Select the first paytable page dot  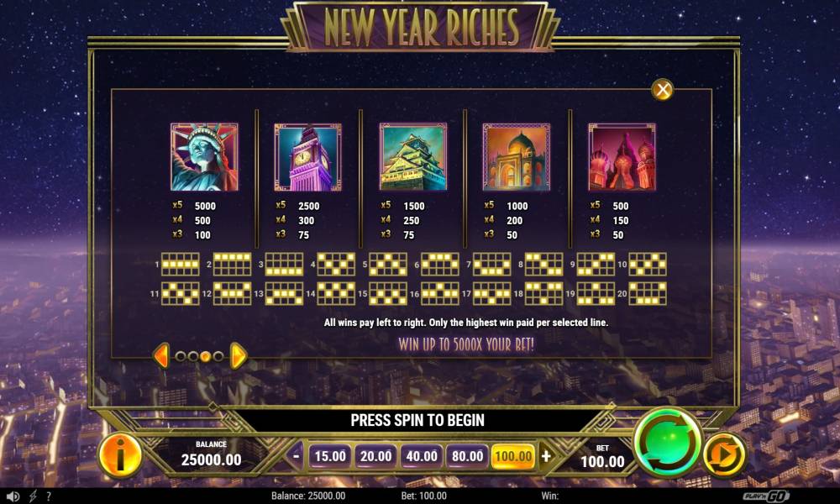coord(181,355)
